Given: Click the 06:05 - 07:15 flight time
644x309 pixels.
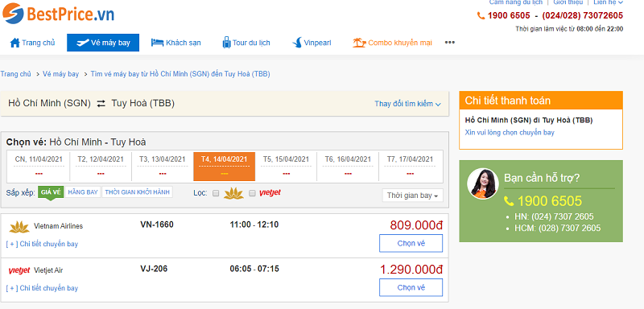Looking at the screenshot, I should 254,269.
